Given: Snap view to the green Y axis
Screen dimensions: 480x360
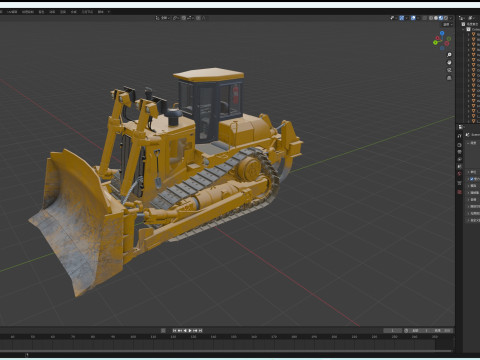Looking at the screenshot, I should tap(435, 42).
